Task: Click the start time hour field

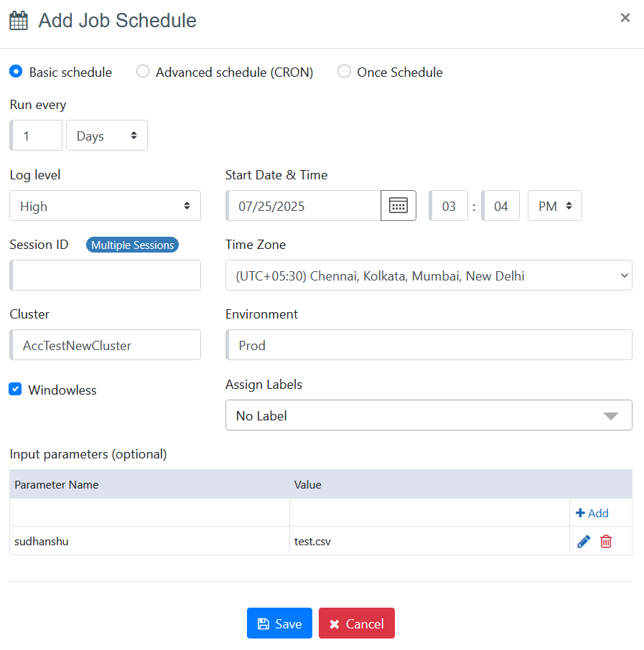Action: [449, 206]
